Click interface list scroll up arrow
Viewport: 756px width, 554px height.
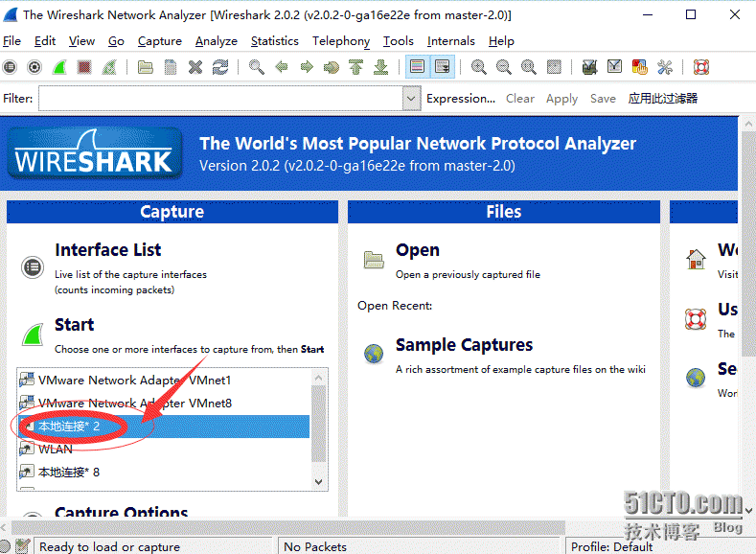click(x=318, y=378)
